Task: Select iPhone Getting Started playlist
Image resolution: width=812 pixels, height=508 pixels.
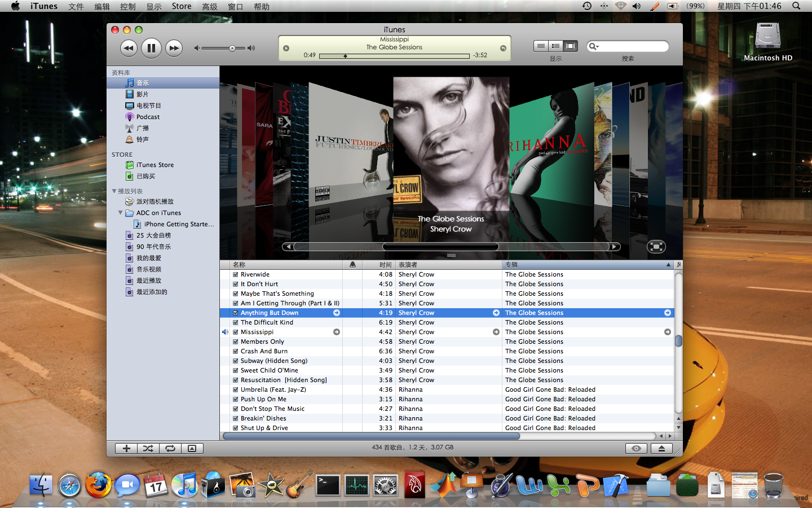Action: pyautogui.click(x=163, y=224)
